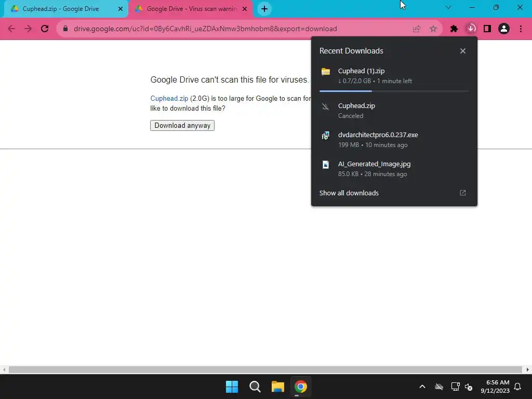The width and height of the screenshot is (532, 399).
Task: Close the Recent Downloads popup
Action: pyautogui.click(x=463, y=51)
